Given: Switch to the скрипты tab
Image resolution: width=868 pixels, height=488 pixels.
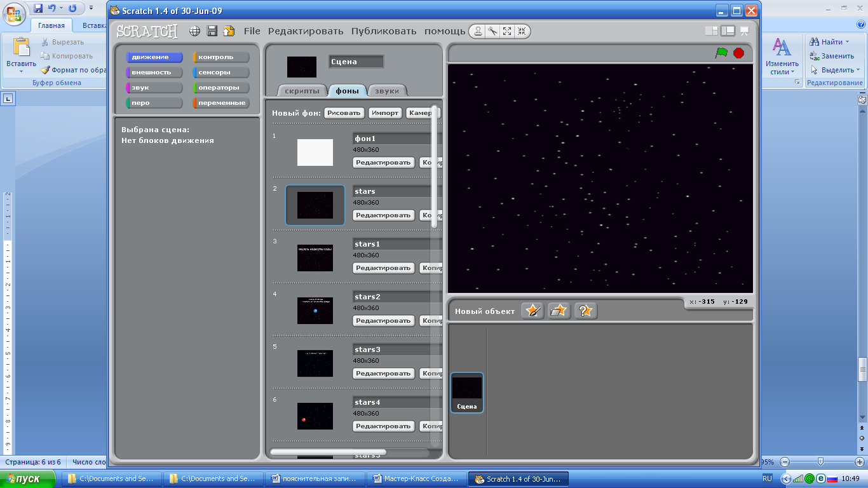Looking at the screenshot, I should pos(302,91).
